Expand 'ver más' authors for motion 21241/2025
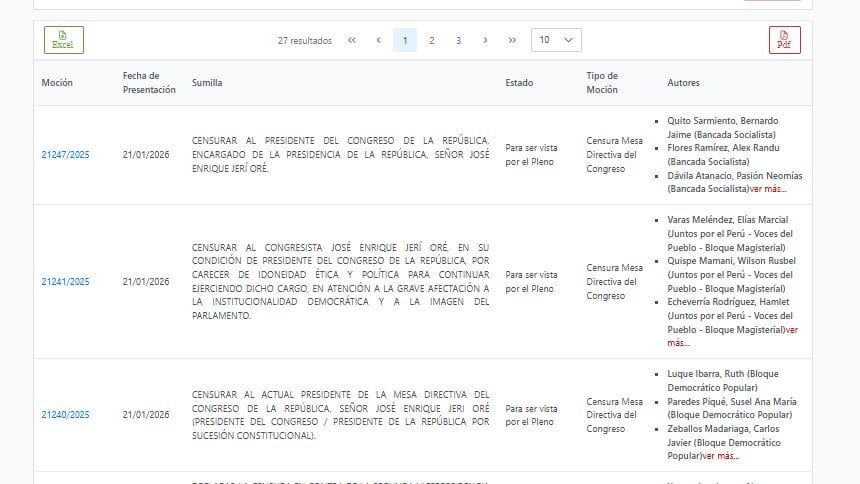Screen dimensions: 860x484 point(791,330)
